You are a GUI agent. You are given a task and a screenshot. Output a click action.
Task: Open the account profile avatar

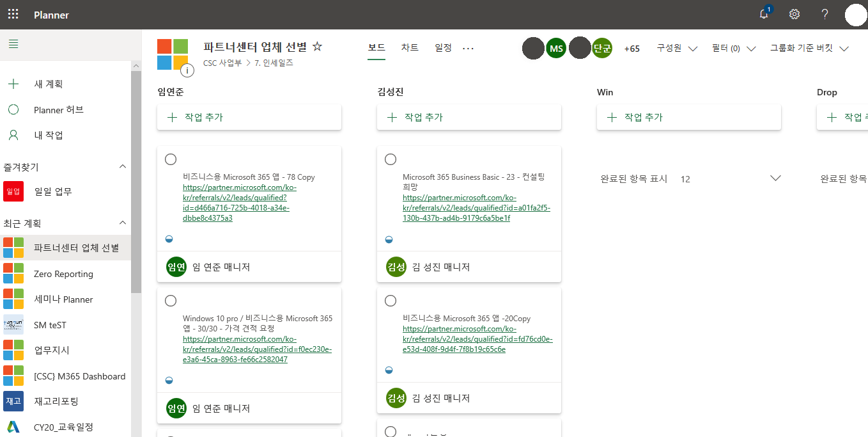pos(856,15)
